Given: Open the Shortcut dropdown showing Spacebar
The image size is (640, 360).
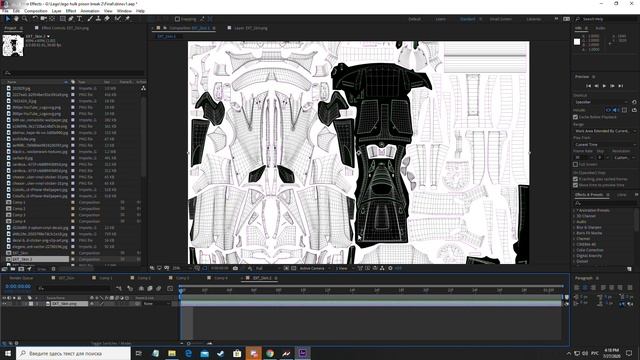Looking at the screenshot, I should 601,102.
